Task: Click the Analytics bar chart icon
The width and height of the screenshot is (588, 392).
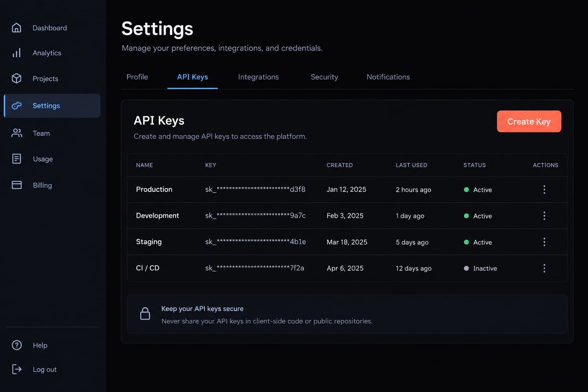Action: tap(16, 53)
